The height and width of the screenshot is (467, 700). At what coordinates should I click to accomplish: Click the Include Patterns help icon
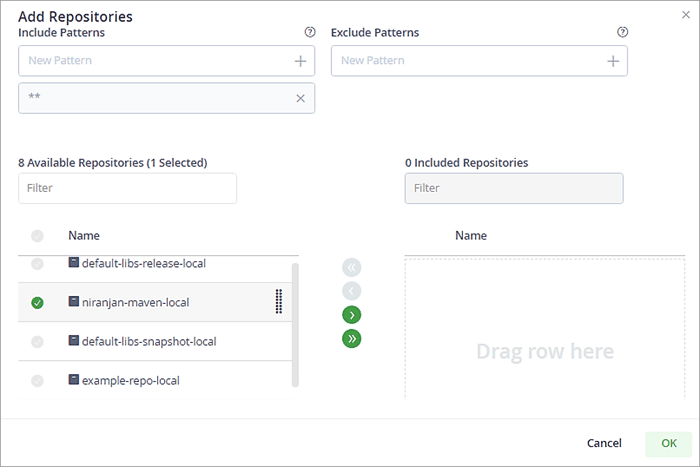[x=310, y=32]
